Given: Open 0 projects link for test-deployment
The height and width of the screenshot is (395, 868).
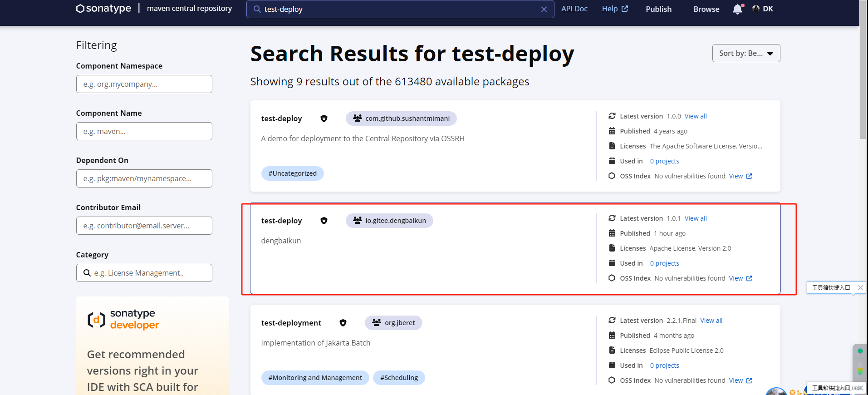Looking at the screenshot, I should (664, 365).
